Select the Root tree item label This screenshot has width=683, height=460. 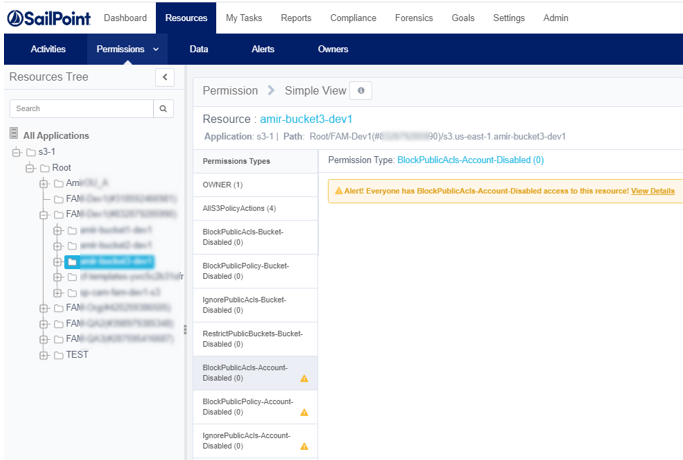[x=61, y=168]
